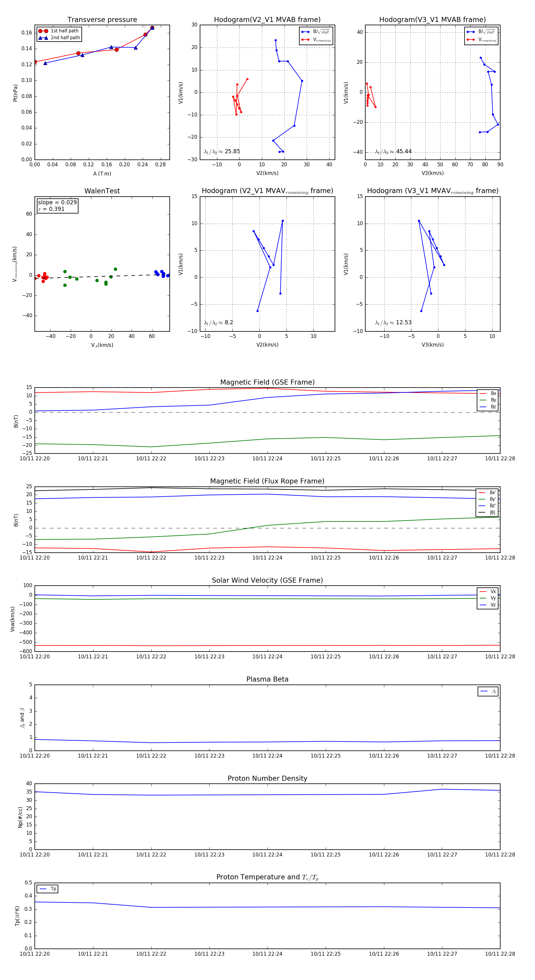The height and width of the screenshot is (980, 535).
Task: Click "10/11 22:22" tick under Proton Number Density plot
Action: 151,855
